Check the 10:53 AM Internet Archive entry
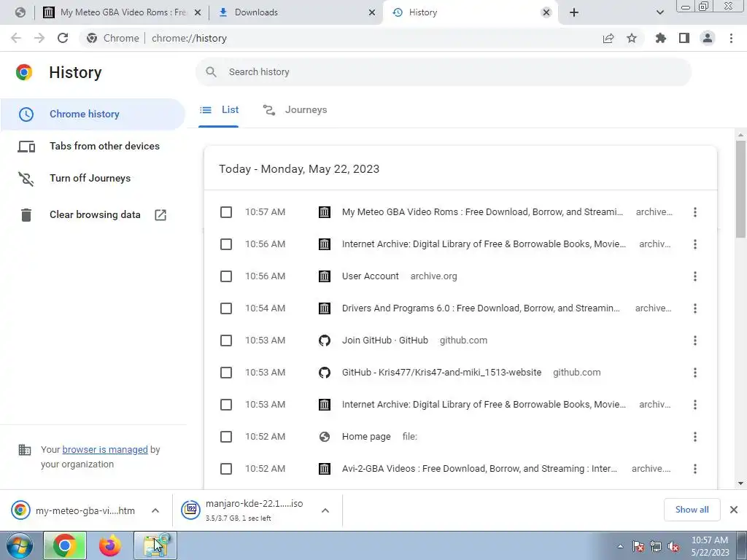This screenshot has width=747, height=560. click(226, 405)
